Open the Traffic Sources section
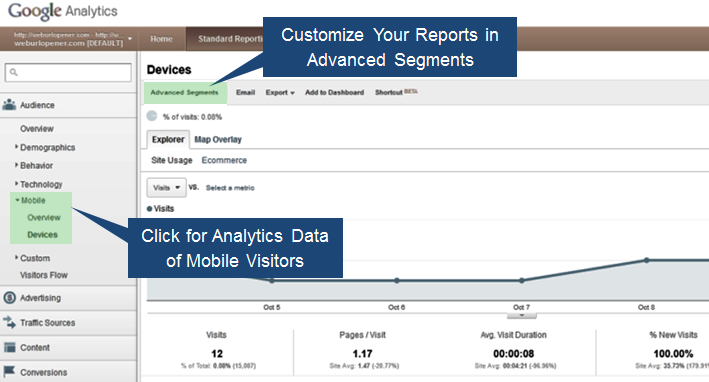This screenshot has width=709, height=382. (x=68, y=323)
